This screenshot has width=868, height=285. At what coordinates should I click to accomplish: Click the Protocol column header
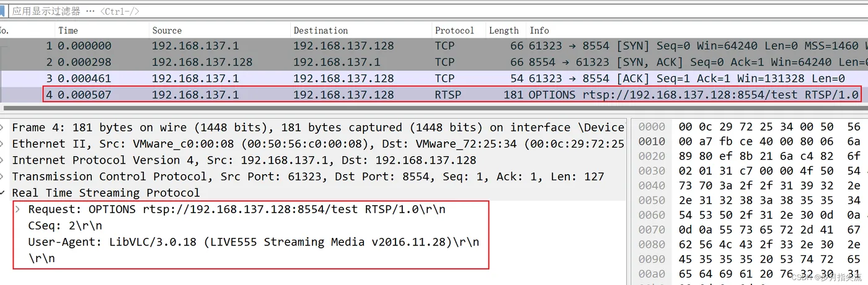click(454, 30)
